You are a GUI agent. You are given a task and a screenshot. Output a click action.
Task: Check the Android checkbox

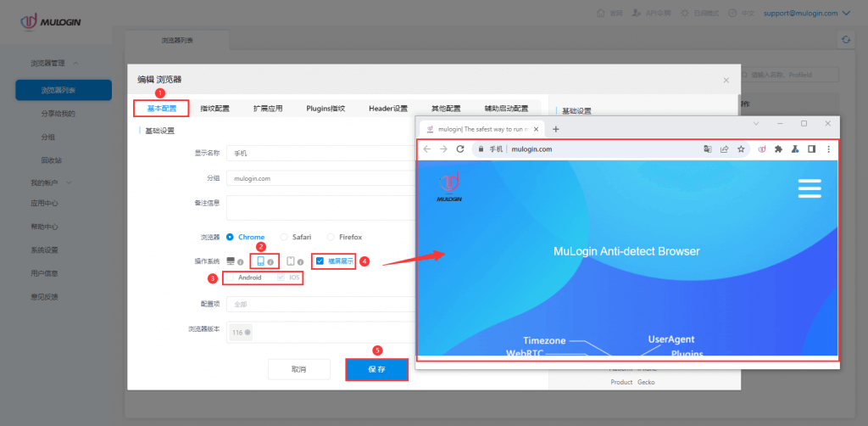tap(230, 277)
